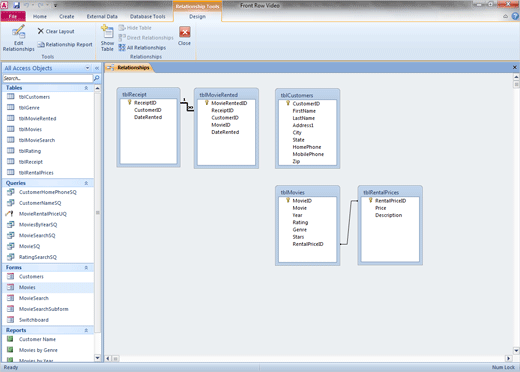This screenshot has height=372, width=520.
Task: Open the All Access Objects dropdown
Action: 87,68
